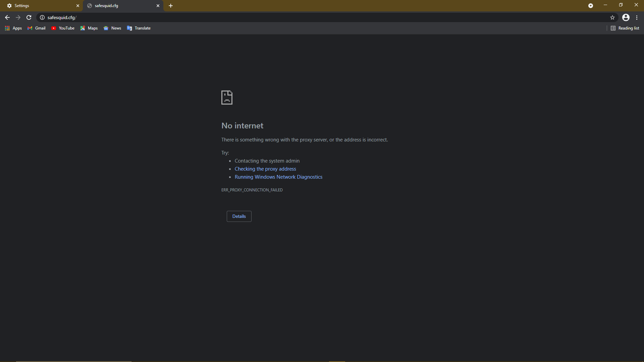
Task: Expand the tab search dropdown
Action: [590, 6]
